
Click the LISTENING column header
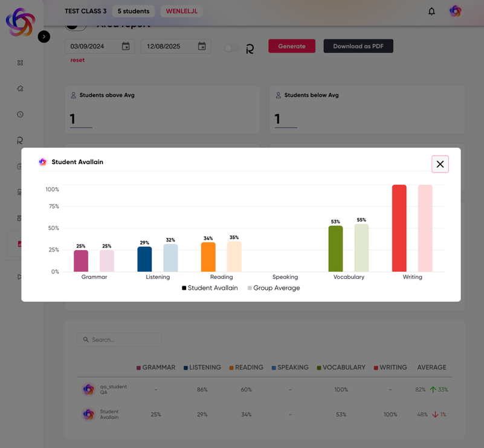pos(202,367)
